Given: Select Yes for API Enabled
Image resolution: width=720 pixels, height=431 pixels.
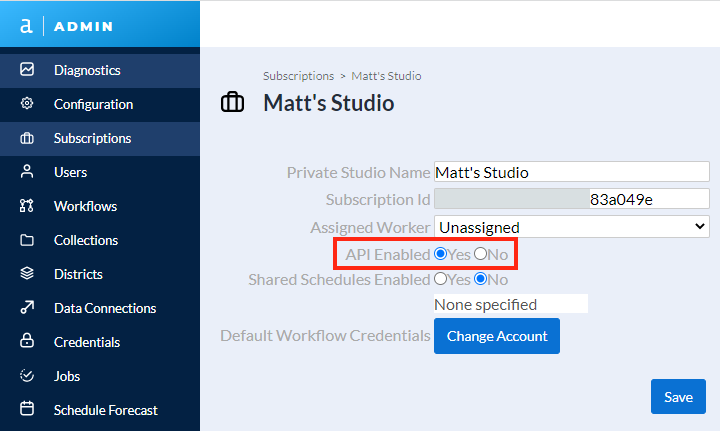Looking at the screenshot, I should [x=441, y=255].
